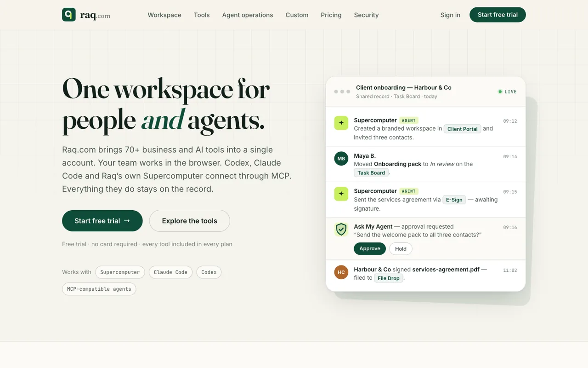Click Hold on the approval request
This screenshot has width=588, height=368.
click(x=401, y=248)
